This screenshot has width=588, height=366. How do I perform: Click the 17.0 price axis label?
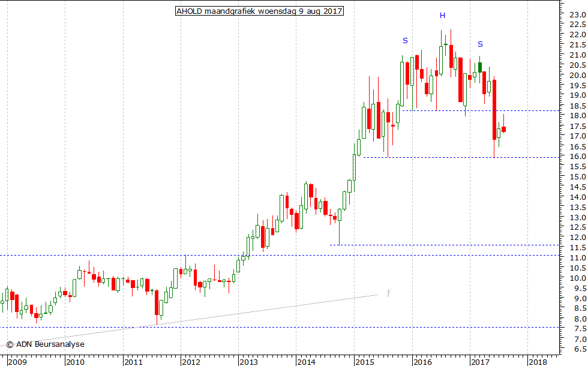pyautogui.click(x=577, y=136)
